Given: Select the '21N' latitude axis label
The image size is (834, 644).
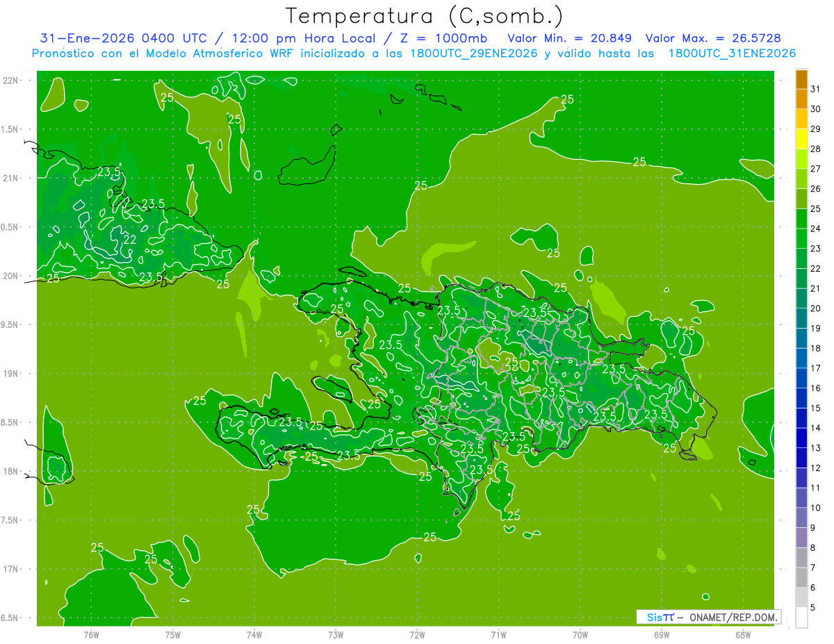Looking at the screenshot, I should pyautogui.click(x=11, y=179).
